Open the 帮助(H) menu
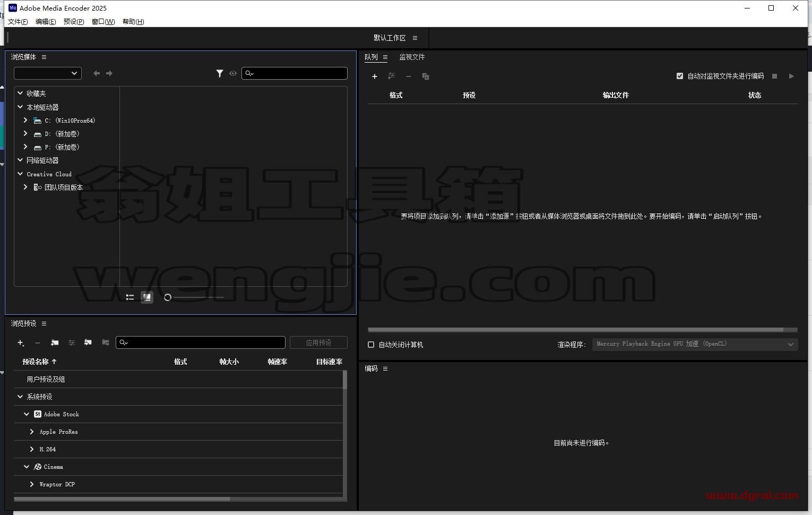 pyautogui.click(x=133, y=22)
